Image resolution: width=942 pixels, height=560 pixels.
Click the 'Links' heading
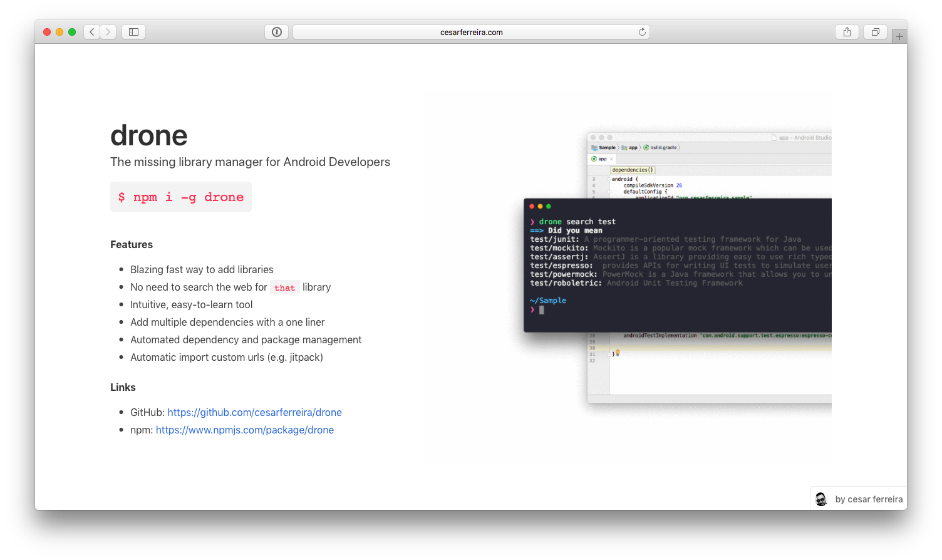(123, 387)
